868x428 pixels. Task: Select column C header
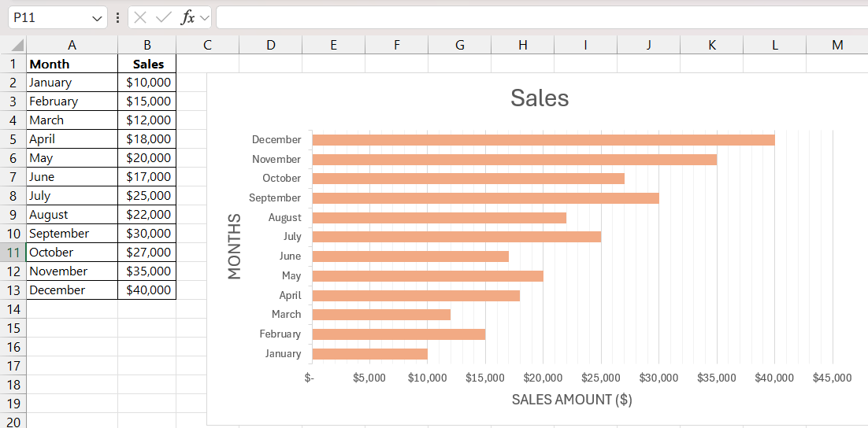(208, 46)
